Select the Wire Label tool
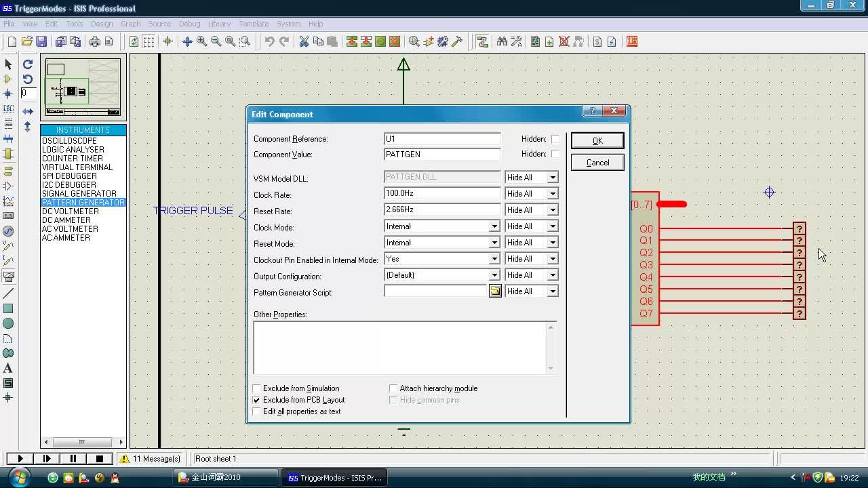This screenshot has width=868, height=488. (8, 109)
